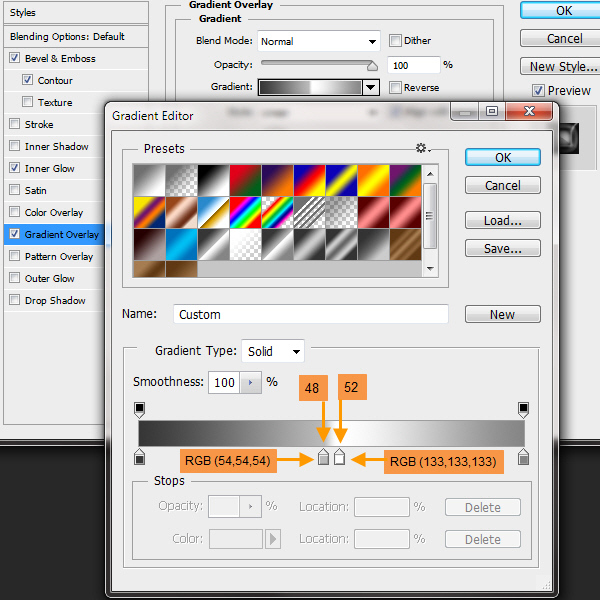The height and width of the screenshot is (600, 600).
Task: Select the leftmost bottom color stop
Action: [139, 458]
